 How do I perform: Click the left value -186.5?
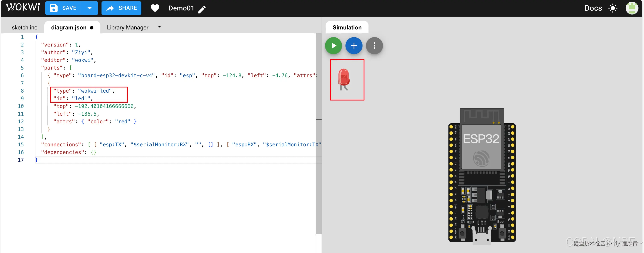pos(87,114)
